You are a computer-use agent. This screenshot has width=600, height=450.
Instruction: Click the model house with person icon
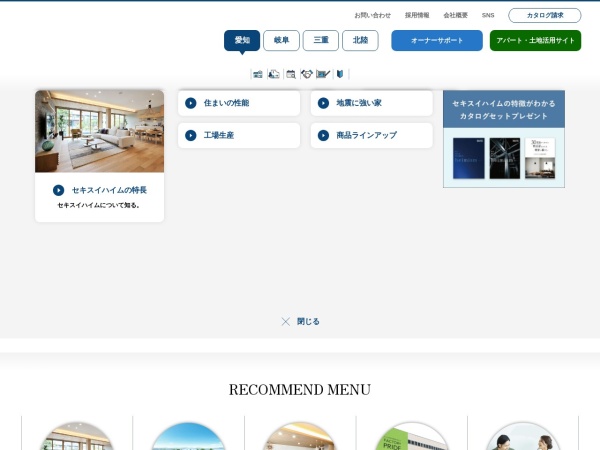click(x=274, y=74)
